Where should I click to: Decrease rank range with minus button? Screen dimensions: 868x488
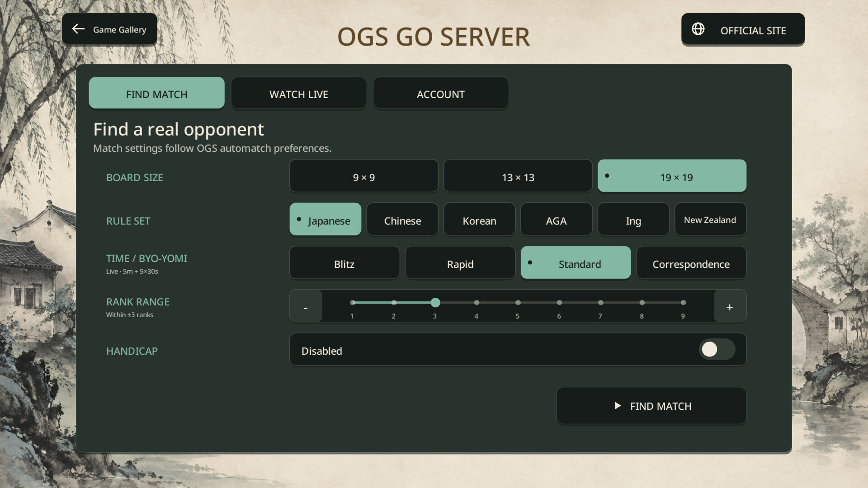coord(306,306)
